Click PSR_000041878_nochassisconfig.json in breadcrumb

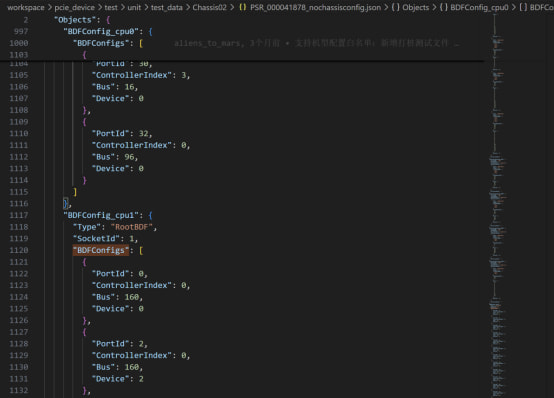pyautogui.click(x=316, y=7)
